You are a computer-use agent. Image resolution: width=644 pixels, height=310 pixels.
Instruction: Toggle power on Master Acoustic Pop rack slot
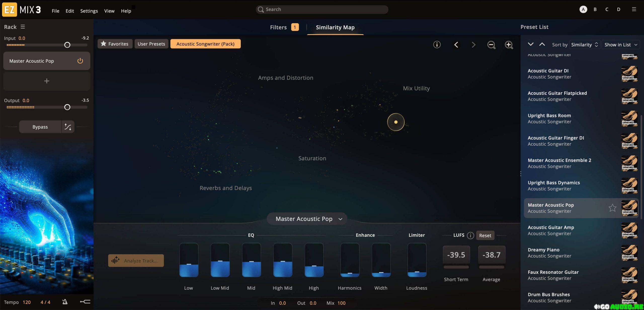80,61
